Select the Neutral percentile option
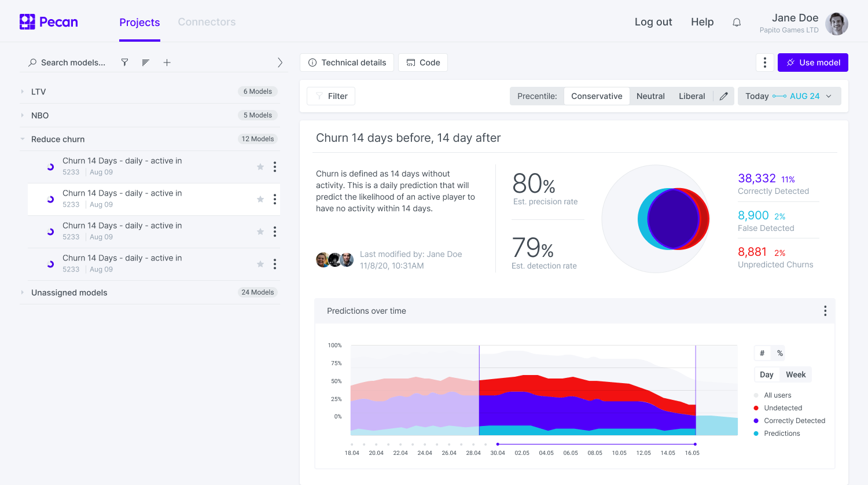Viewport: 868px width, 485px height. pos(650,96)
